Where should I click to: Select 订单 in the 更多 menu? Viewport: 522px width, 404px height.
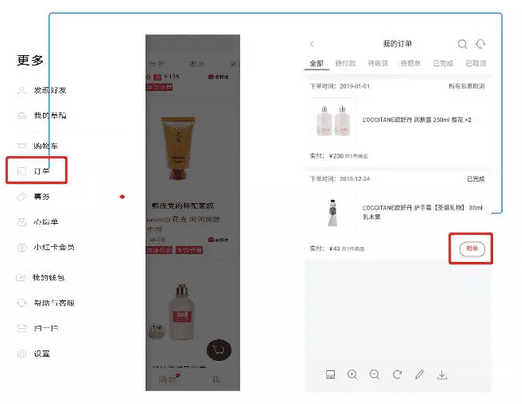[33, 171]
